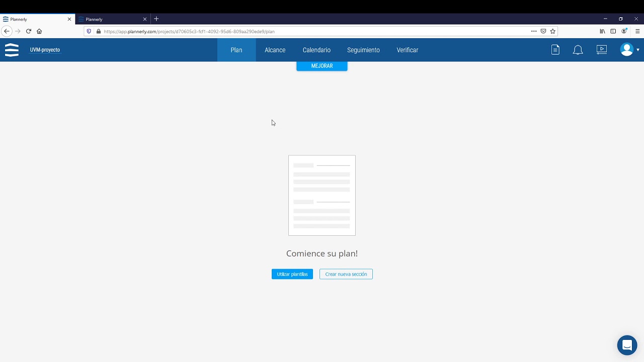Open the Calendario tab
644x362 pixels.
coord(316,50)
